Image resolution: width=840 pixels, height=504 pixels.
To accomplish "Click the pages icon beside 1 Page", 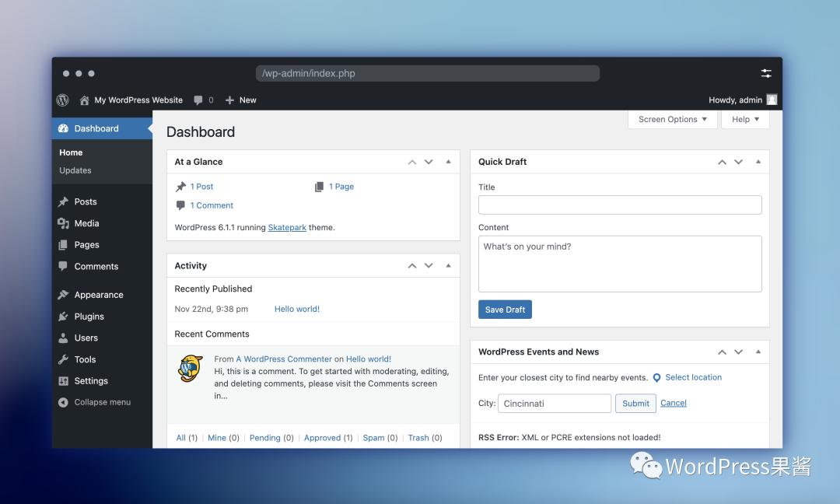I will pos(320,187).
